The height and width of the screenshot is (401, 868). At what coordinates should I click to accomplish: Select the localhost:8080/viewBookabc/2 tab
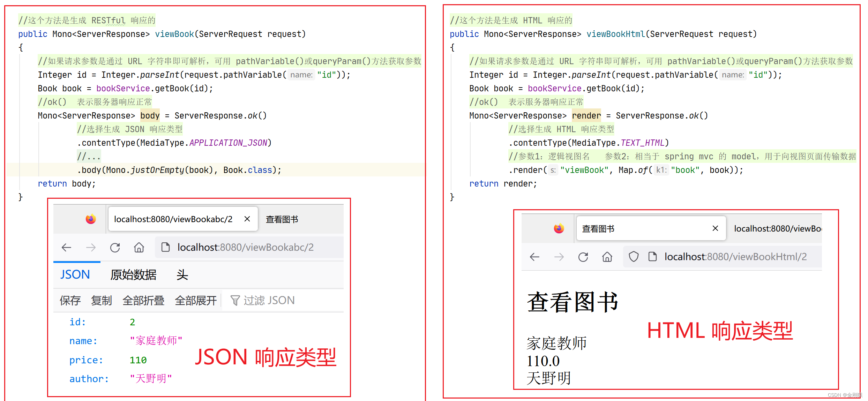183,219
